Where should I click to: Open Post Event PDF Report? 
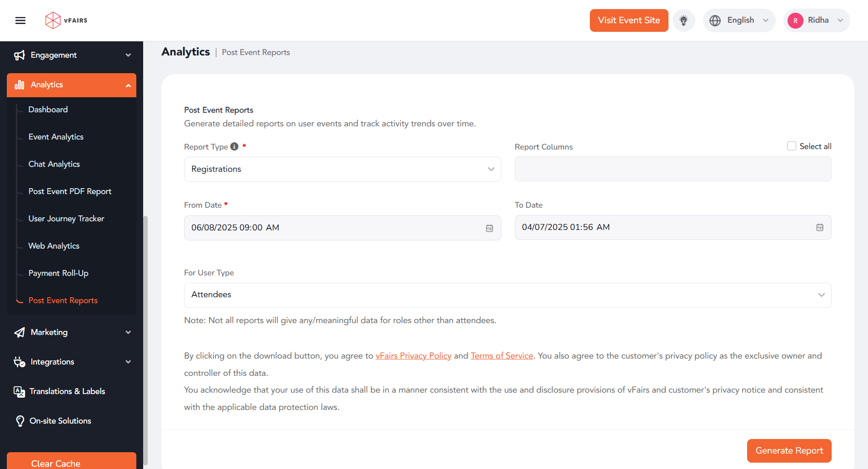coord(70,191)
